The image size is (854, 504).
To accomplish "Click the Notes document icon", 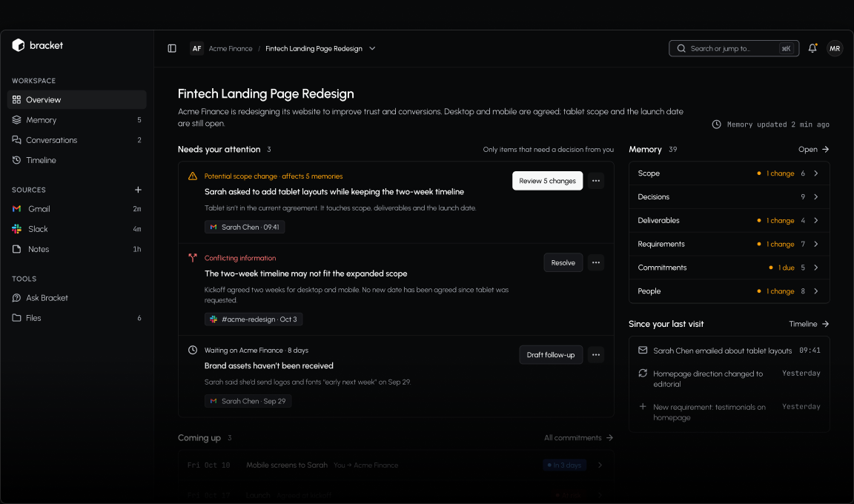I will [17, 249].
